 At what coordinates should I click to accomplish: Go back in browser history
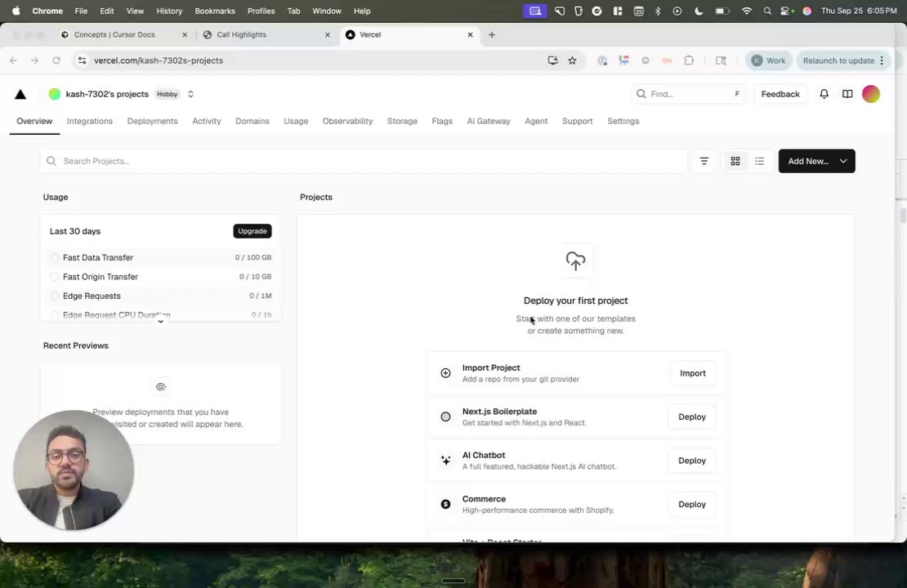point(13,60)
